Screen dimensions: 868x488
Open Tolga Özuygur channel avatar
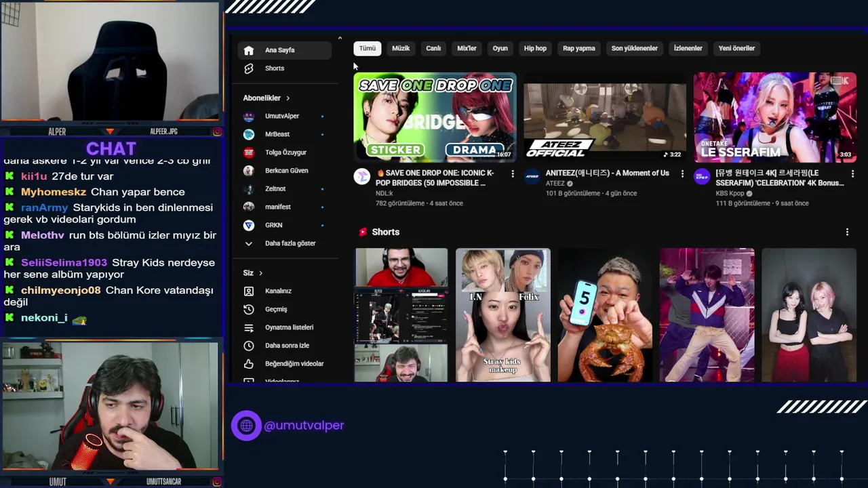point(249,152)
